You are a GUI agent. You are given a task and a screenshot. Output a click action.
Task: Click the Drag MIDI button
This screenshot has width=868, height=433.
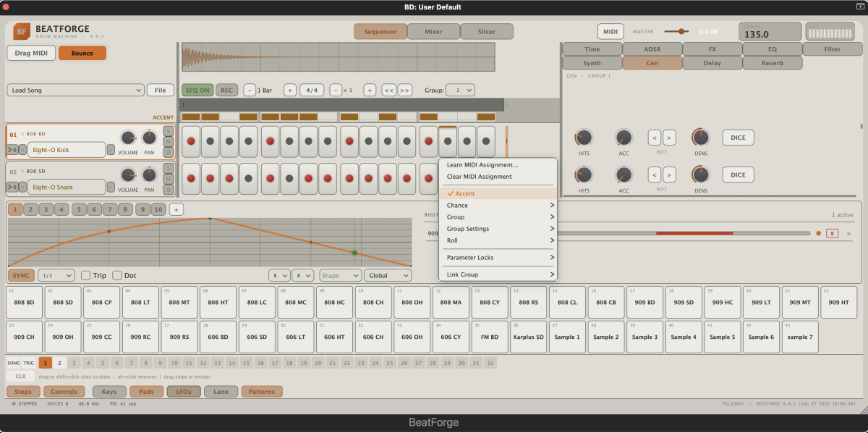[31, 53]
